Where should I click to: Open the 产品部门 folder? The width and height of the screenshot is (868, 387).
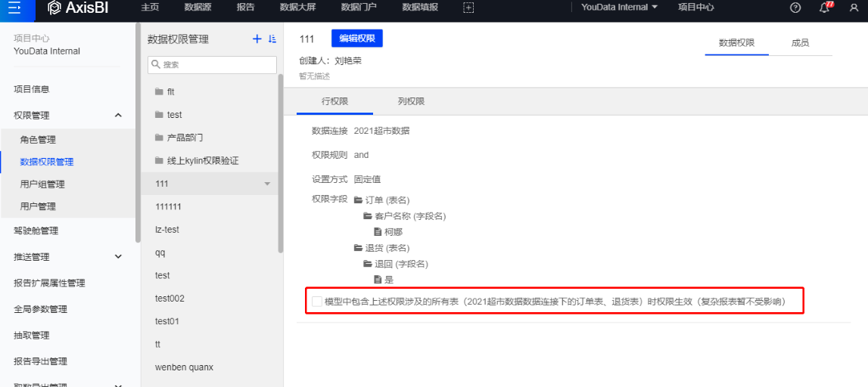coord(185,138)
